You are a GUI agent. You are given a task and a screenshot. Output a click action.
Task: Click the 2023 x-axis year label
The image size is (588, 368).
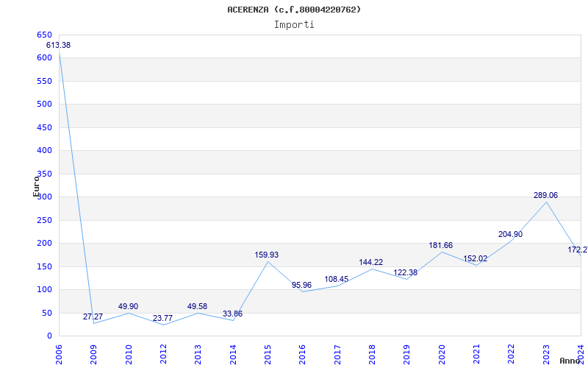tap(546, 355)
